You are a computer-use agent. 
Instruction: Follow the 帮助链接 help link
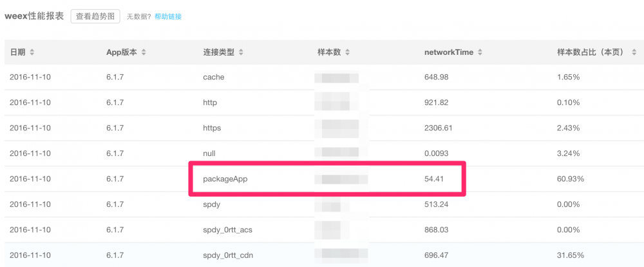(168, 17)
